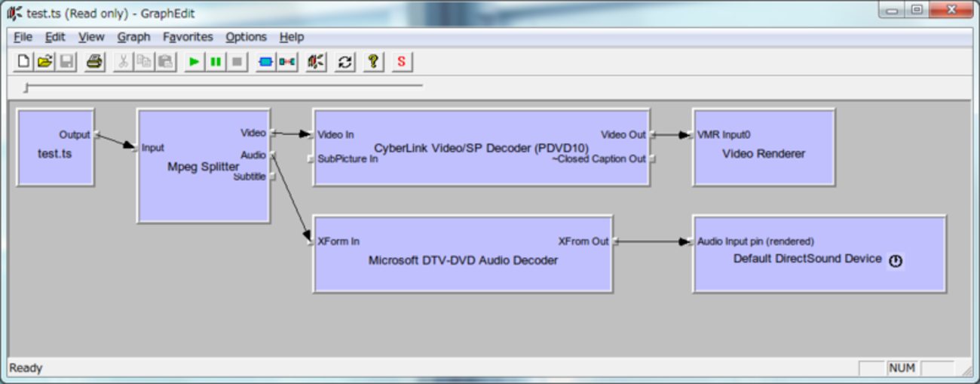The width and height of the screenshot is (980, 384).
Task: Click the Subtitle pin on Mpeg Splitter
Action: pos(273,177)
